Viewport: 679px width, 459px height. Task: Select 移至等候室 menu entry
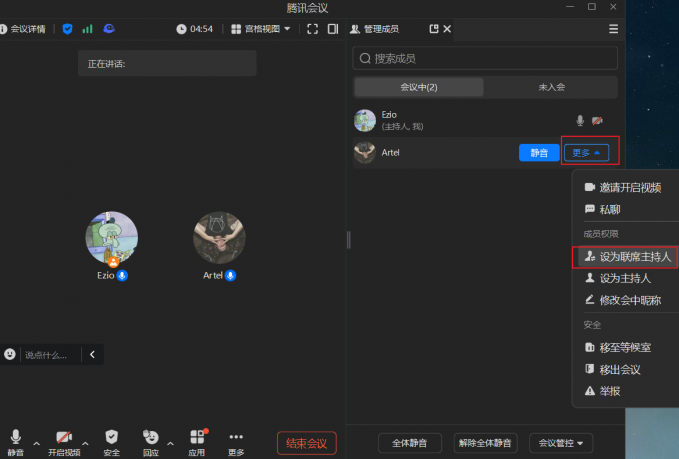[625, 347]
